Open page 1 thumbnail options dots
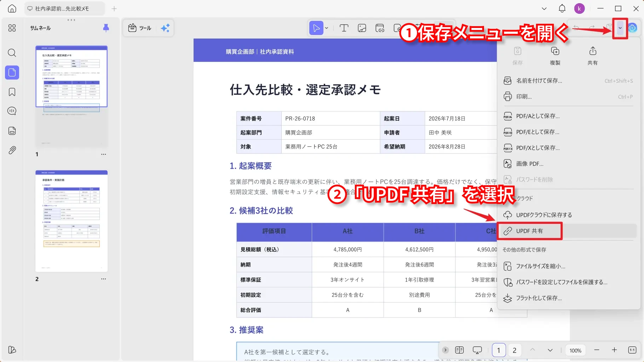This screenshot has width=644, height=362. tap(103, 154)
